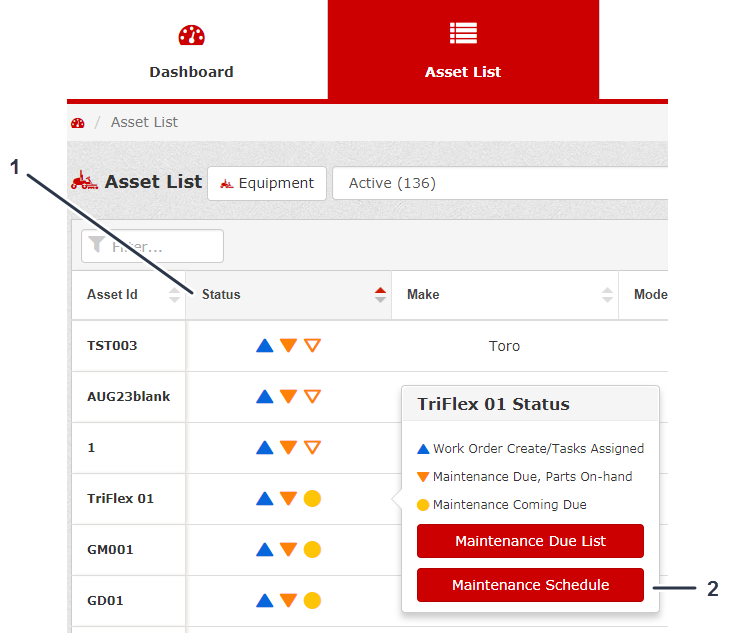Click the dashboard icon in the breadcrumb

pyautogui.click(x=78, y=123)
